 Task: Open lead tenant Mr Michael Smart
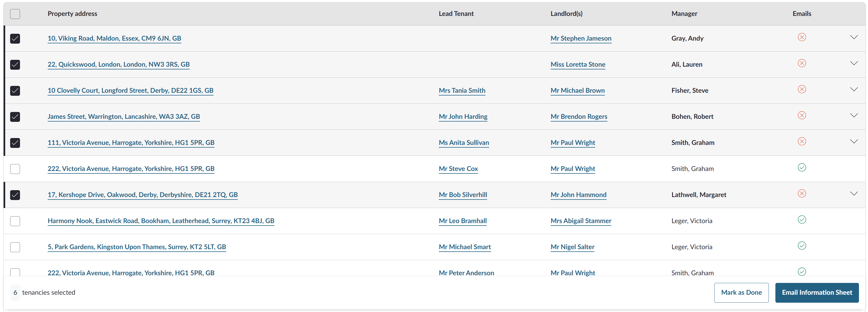pyautogui.click(x=464, y=247)
